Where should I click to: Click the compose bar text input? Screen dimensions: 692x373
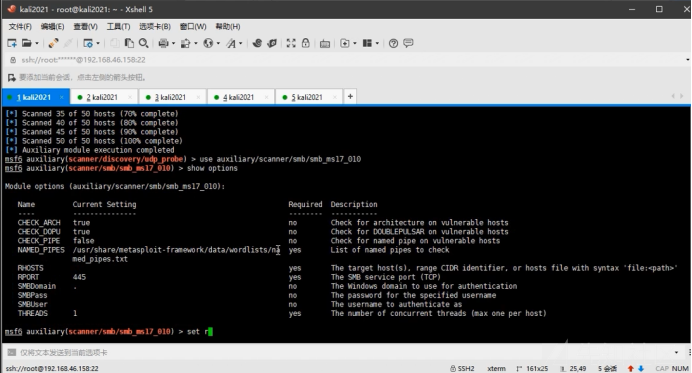tap(344, 352)
